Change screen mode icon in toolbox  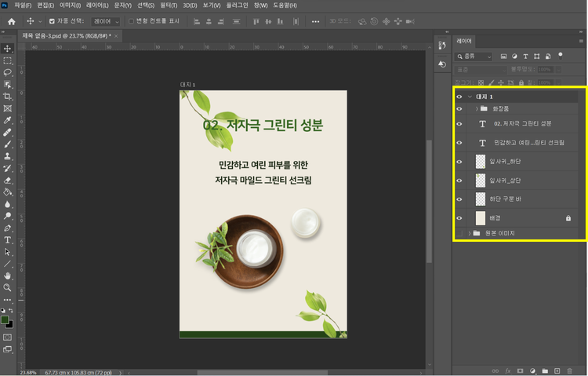coord(7,349)
